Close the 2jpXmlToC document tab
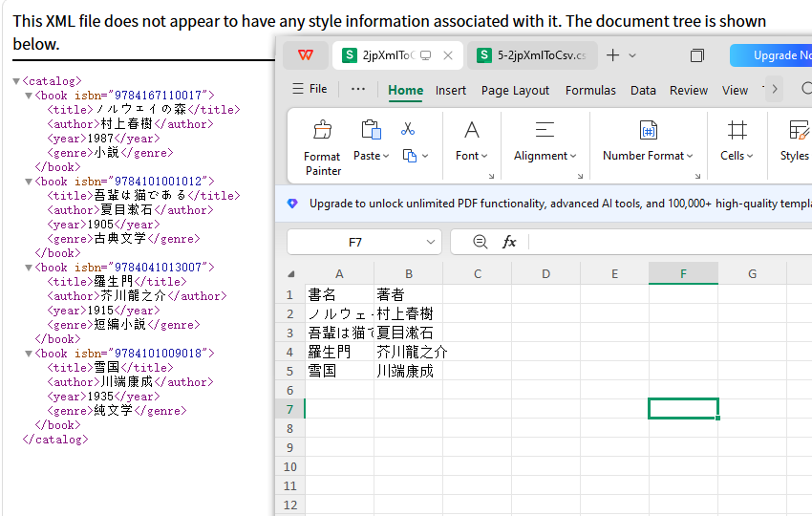 [x=448, y=55]
